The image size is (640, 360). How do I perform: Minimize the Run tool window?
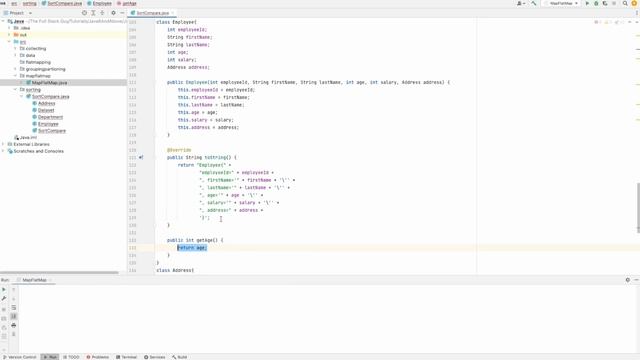coord(636,280)
